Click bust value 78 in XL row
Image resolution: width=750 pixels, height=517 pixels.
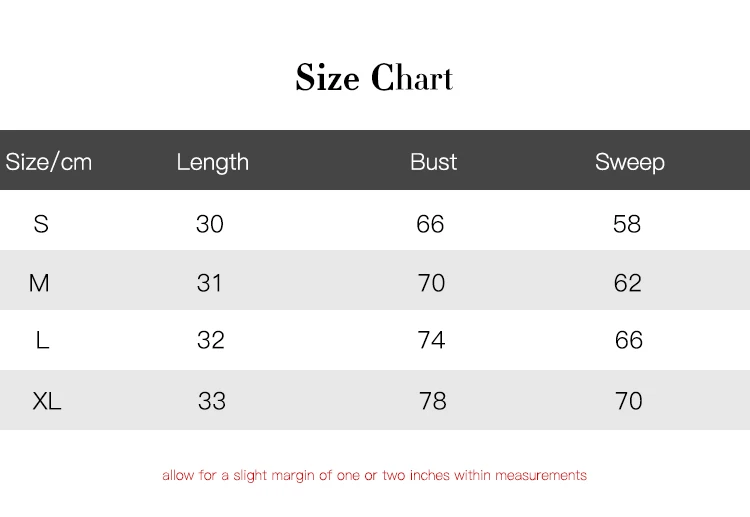[x=432, y=401]
